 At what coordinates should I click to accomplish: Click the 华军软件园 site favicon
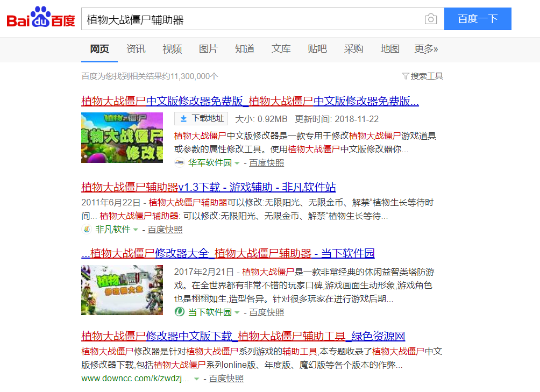(x=180, y=162)
